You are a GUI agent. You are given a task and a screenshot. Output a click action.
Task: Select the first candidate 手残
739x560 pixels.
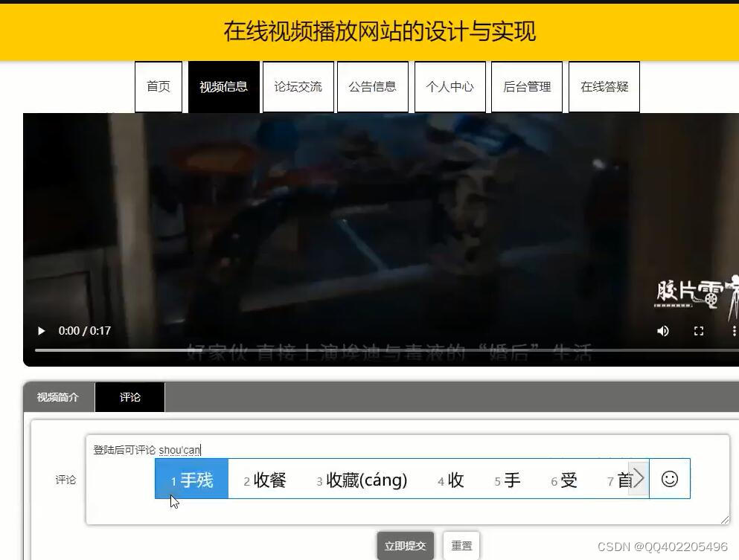tap(191, 480)
